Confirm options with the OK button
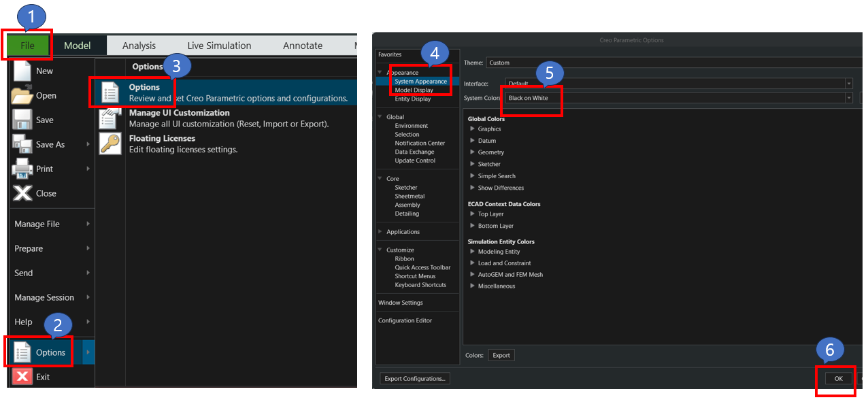Image resolution: width=868 pixels, height=402 pixels. [x=838, y=378]
